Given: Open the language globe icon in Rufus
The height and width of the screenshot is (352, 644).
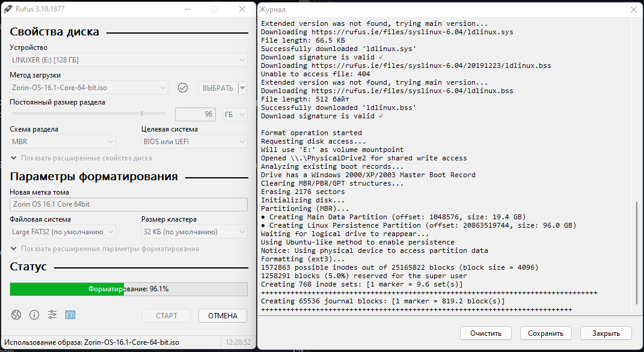Looking at the screenshot, I should click(16, 315).
